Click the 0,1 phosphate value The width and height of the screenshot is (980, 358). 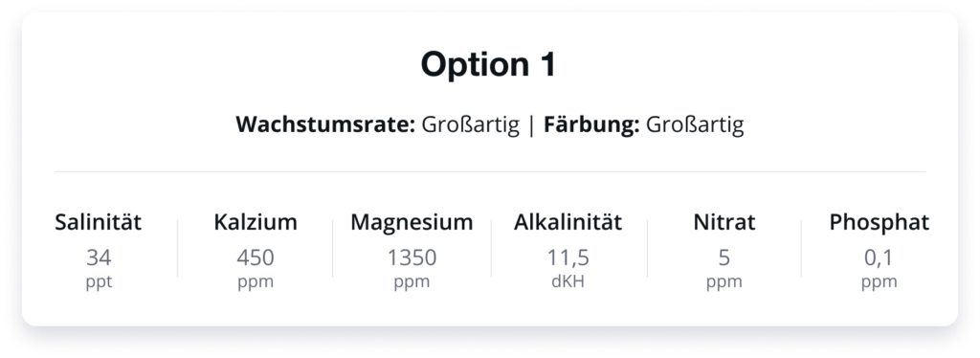pos(880,257)
